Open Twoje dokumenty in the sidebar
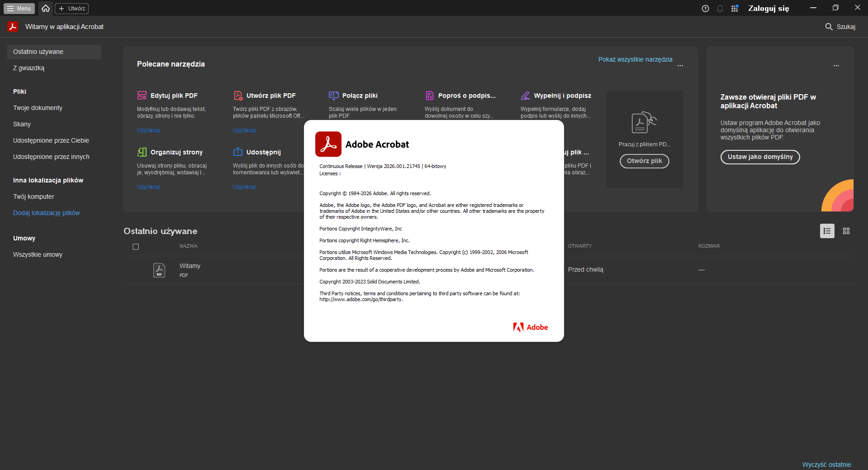Image resolution: width=868 pixels, height=470 pixels. 54,108
